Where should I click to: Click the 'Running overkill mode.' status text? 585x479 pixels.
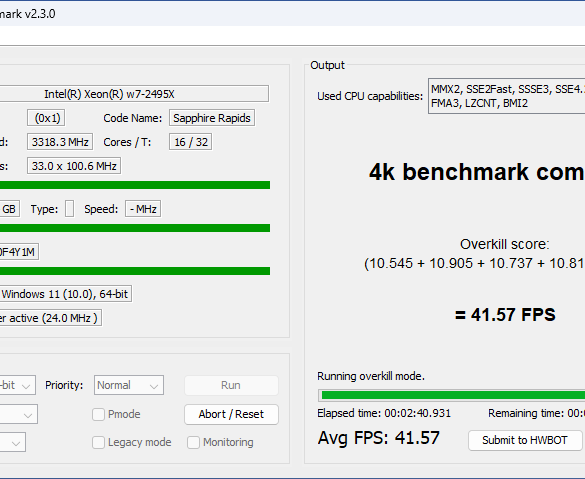pos(371,376)
